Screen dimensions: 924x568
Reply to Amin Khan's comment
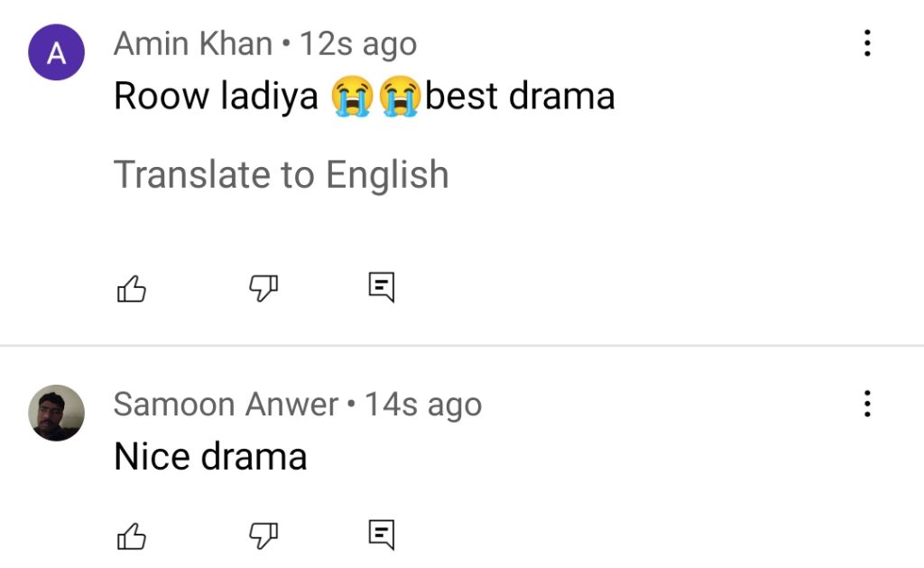(382, 287)
